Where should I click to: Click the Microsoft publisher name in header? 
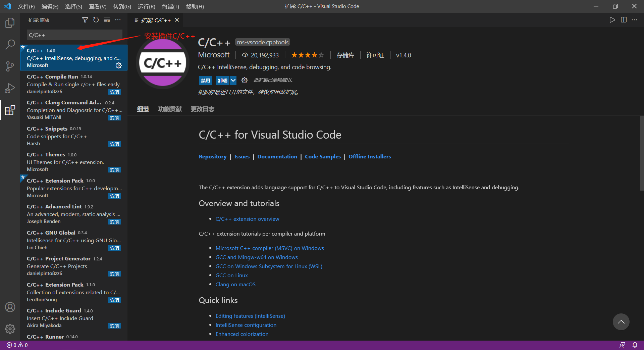tap(214, 55)
